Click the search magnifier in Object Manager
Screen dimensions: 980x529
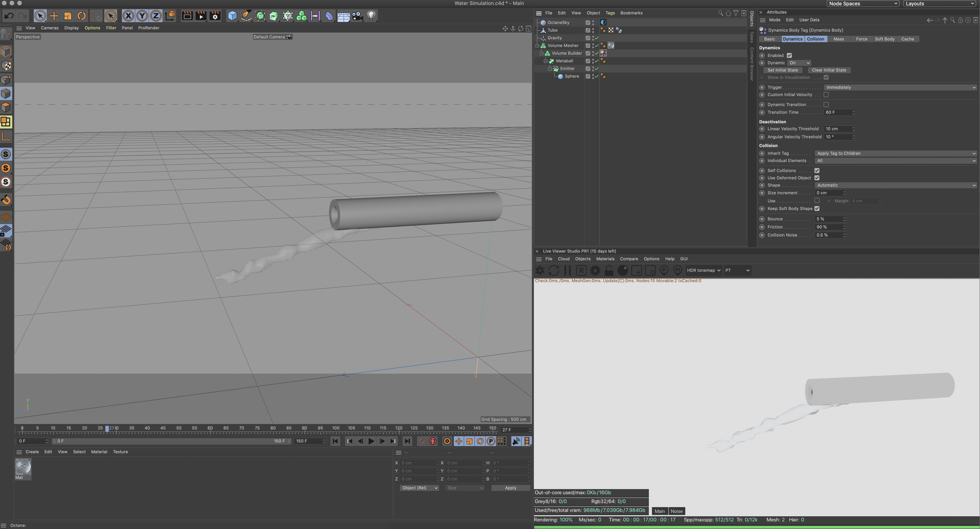(721, 13)
